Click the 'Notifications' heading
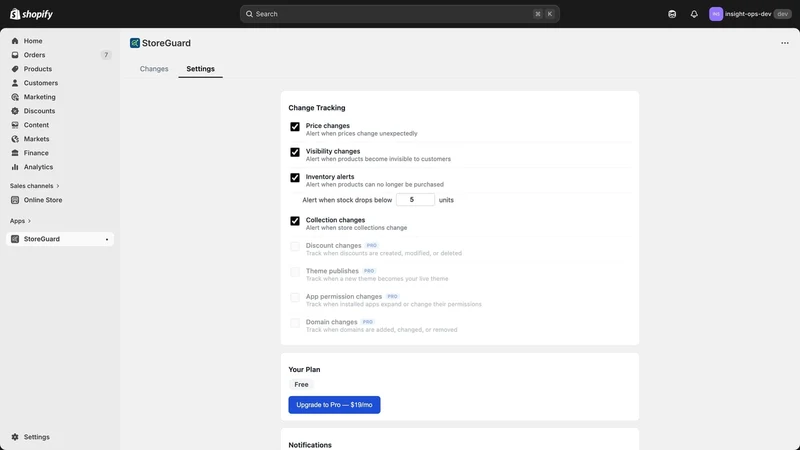This screenshot has width=800, height=450. 310,445
